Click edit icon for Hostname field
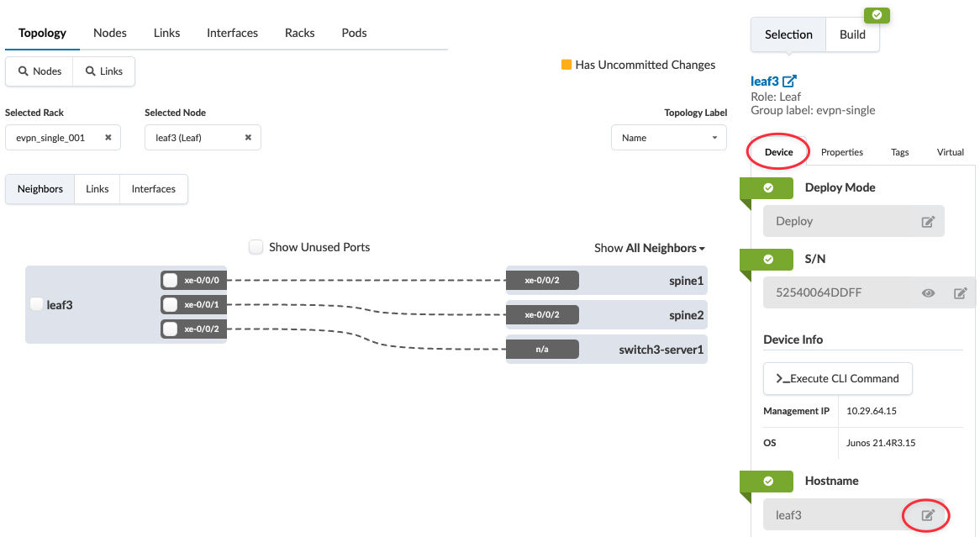The image size is (980, 537). coord(928,515)
